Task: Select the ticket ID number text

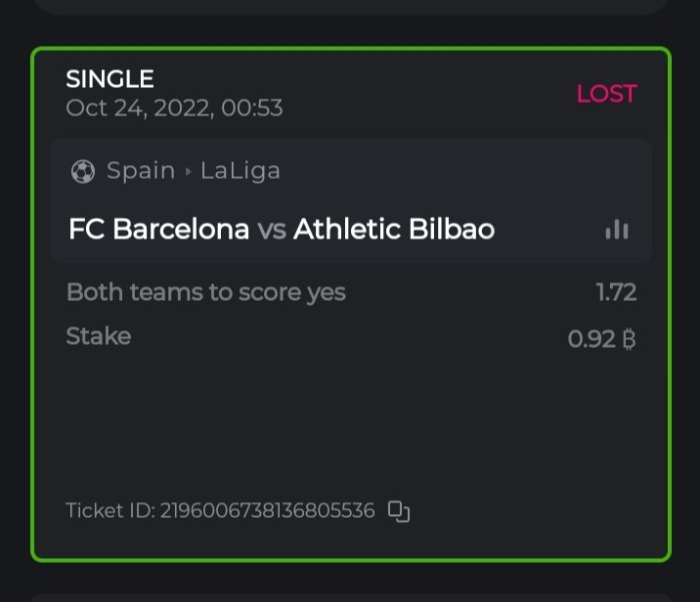Action: (x=267, y=511)
